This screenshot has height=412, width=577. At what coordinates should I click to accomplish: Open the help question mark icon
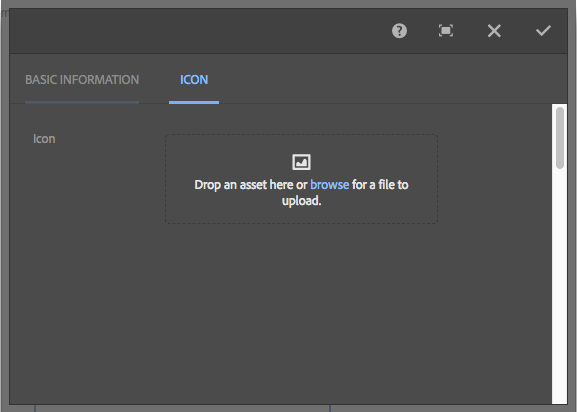pos(399,31)
